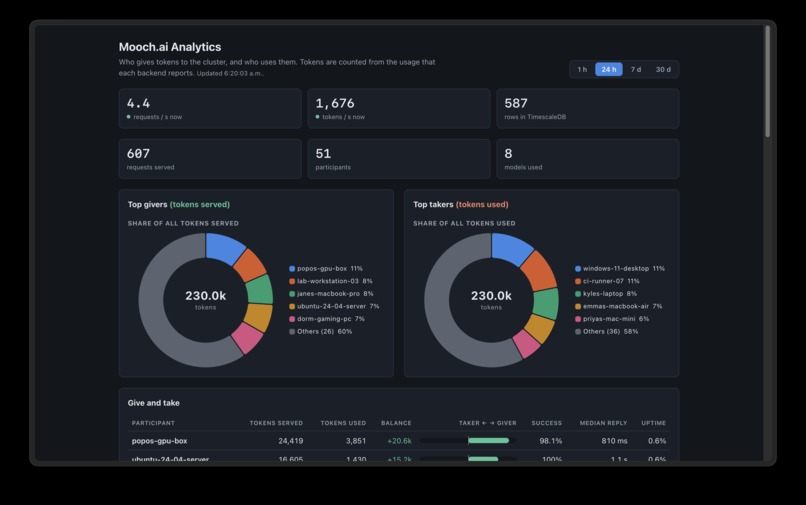Switch time range to 30 d
The width and height of the screenshot is (806, 505).
[x=663, y=69]
